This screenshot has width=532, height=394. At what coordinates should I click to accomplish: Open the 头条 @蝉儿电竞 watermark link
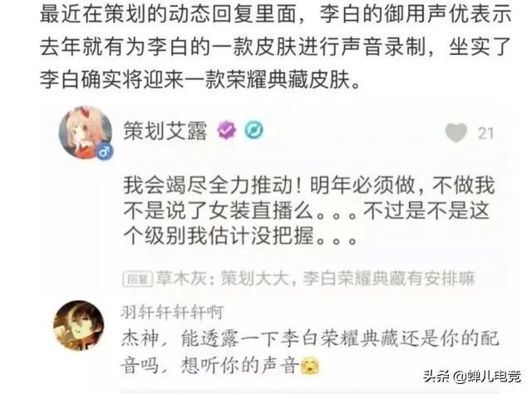pyautogui.click(x=472, y=377)
